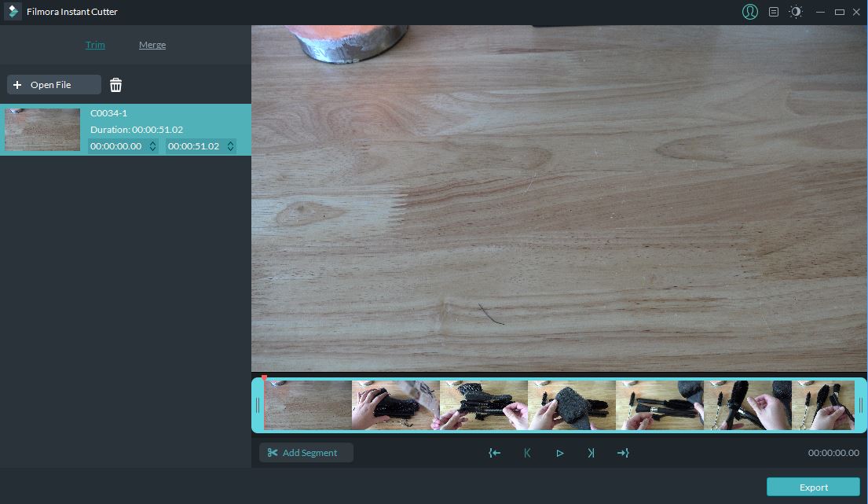
Task: Decrease start time with down arrow
Action: click(153, 149)
